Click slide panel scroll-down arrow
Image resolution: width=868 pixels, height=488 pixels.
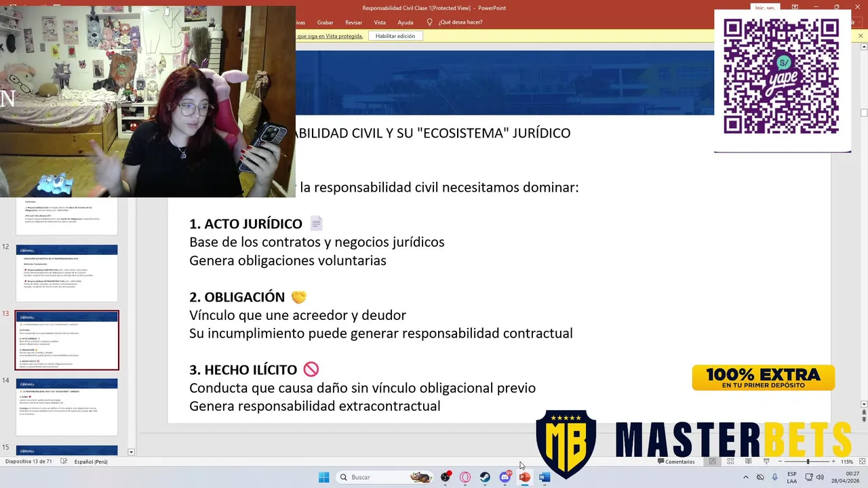tap(131, 452)
